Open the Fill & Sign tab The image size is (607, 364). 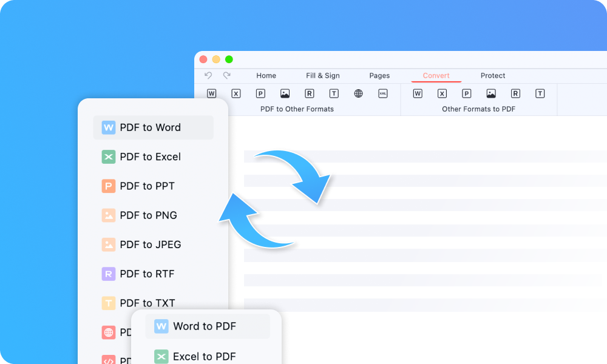click(323, 76)
